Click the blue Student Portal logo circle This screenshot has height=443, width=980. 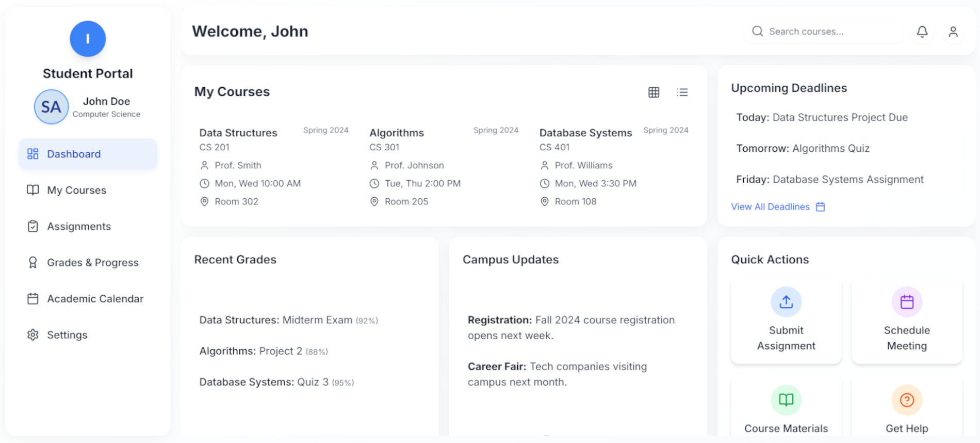point(88,39)
